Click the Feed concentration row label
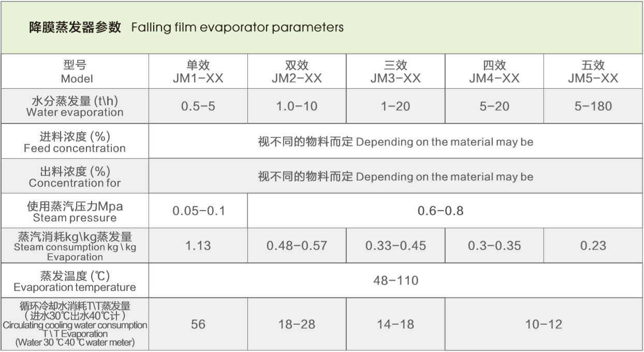This screenshot has width=644, height=352. point(75,142)
